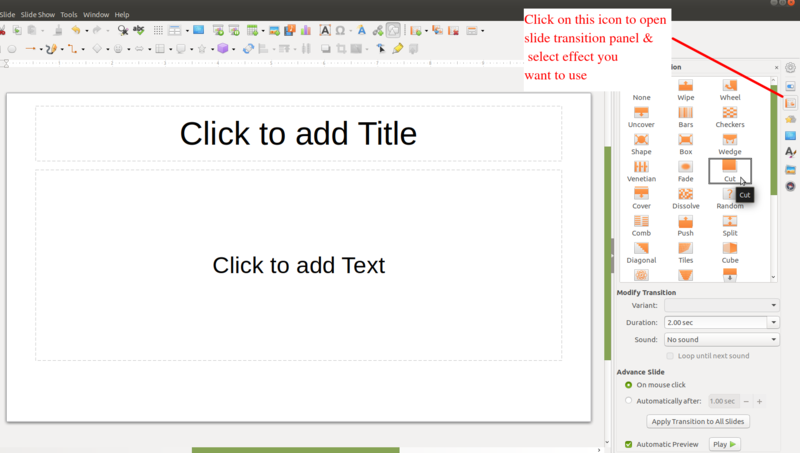Run spelling check from toolbar
The width and height of the screenshot is (800, 453).
point(138,30)
